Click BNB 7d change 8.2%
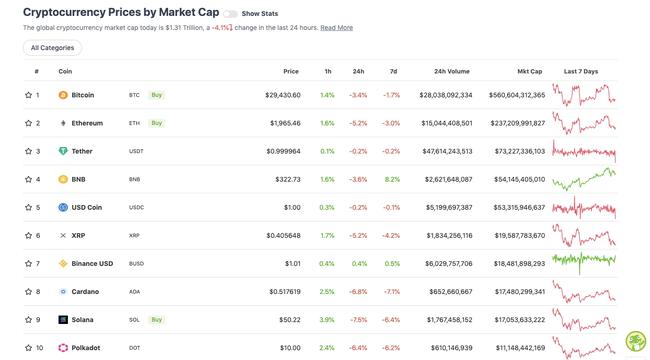This screenshot has height=360, width=650. click(393, 179)
